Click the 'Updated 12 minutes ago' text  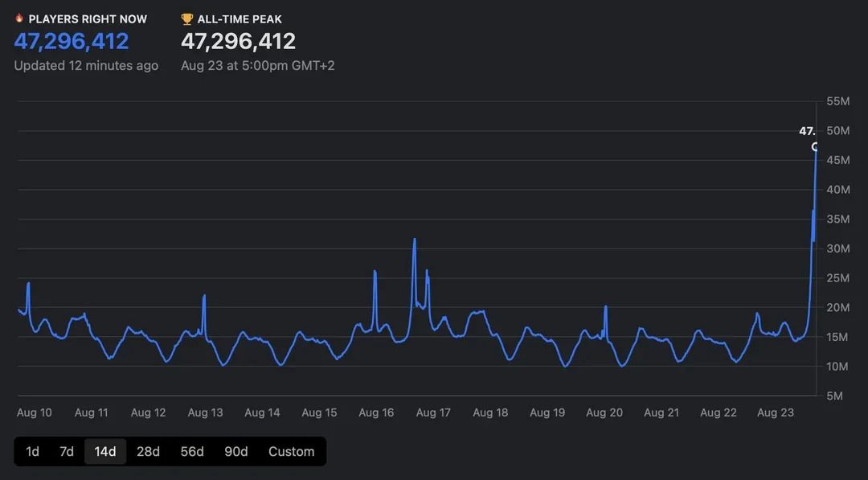pyautogui.click(x=86, y=66)
